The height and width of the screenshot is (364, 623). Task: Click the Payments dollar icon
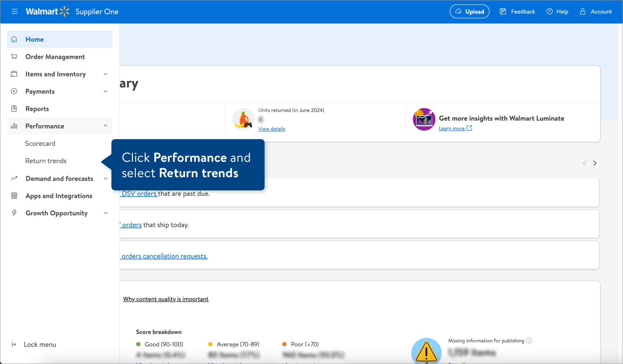(x=14, y=91)
